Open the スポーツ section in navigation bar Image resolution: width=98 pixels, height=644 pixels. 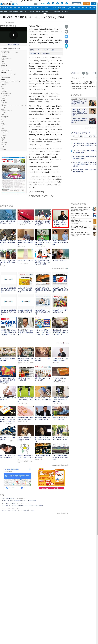pos(33,8)
